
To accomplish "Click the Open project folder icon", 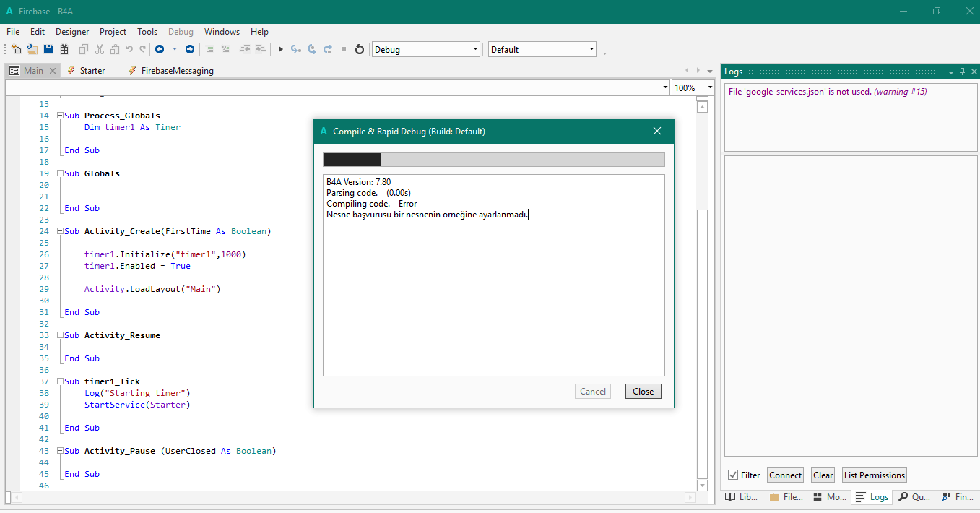I will 32,50.
